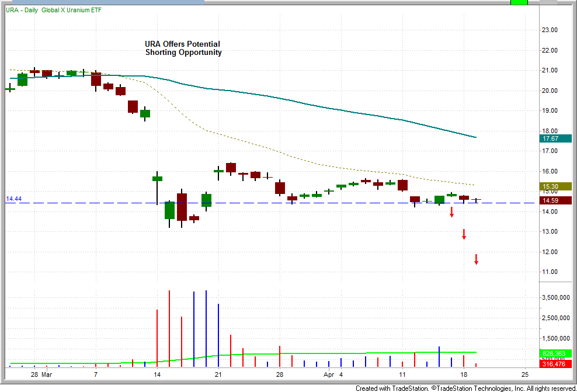
Task: Click the 18.00 price axis label
Action: pos(550,131)
